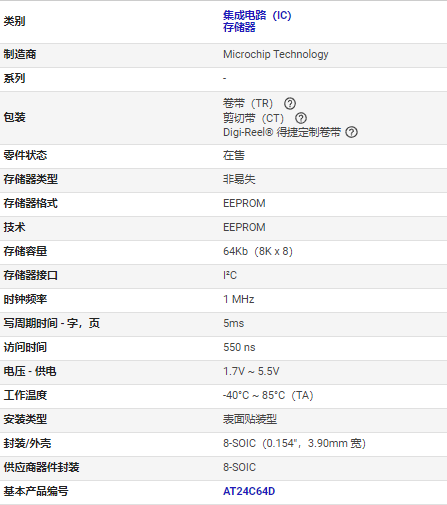
Task: Select the 1.7V ~ 5.5V supply voltage value
Action: point(251,371)
